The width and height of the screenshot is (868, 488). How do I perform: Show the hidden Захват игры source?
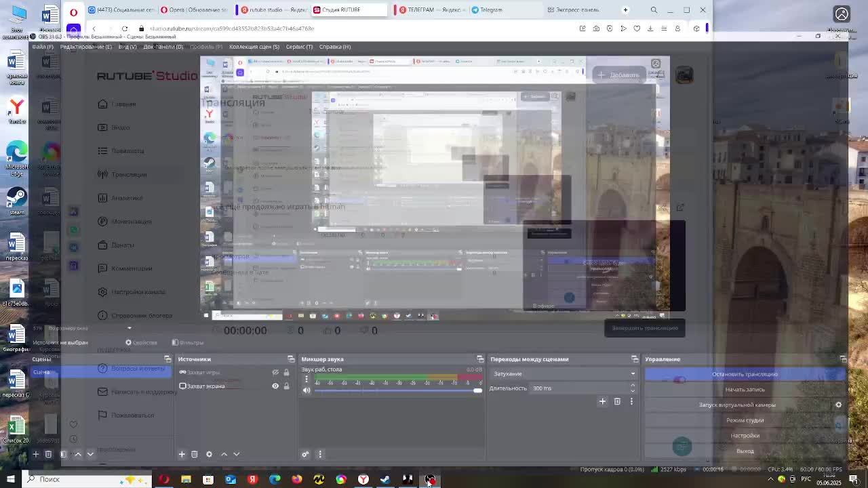[x=275, y=372]
